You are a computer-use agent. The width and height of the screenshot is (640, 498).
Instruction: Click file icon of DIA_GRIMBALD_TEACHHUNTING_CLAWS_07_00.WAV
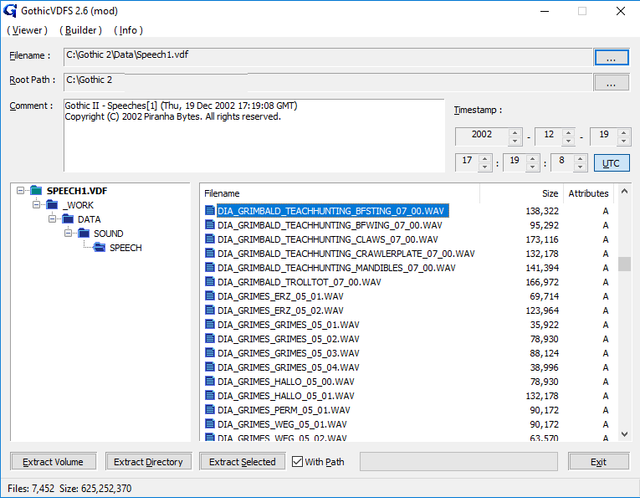[x=210, y=239]
